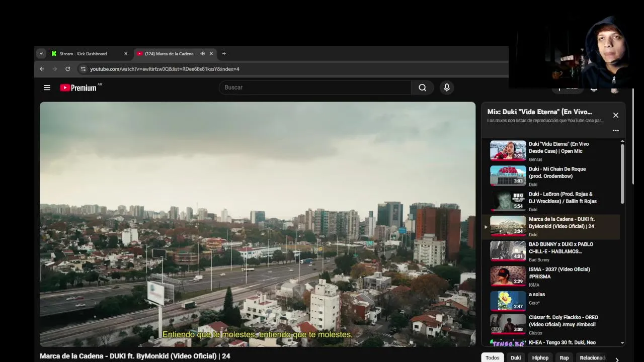
Task: Click the search magnifier button
Action: point(423,87)
